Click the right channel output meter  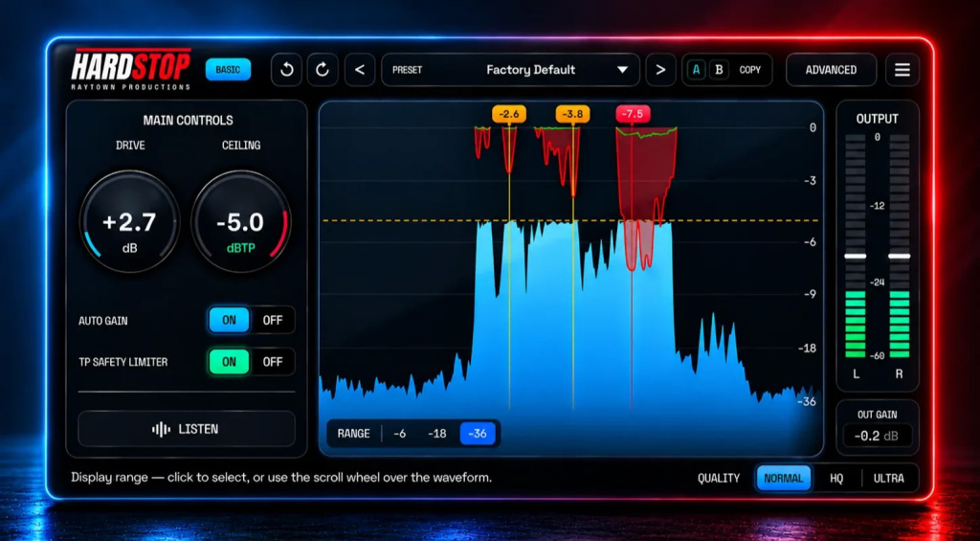(x=899, y=245)
